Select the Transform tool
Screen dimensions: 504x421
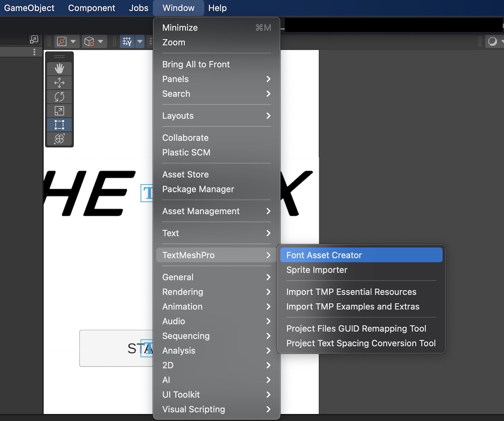point(59,139)
